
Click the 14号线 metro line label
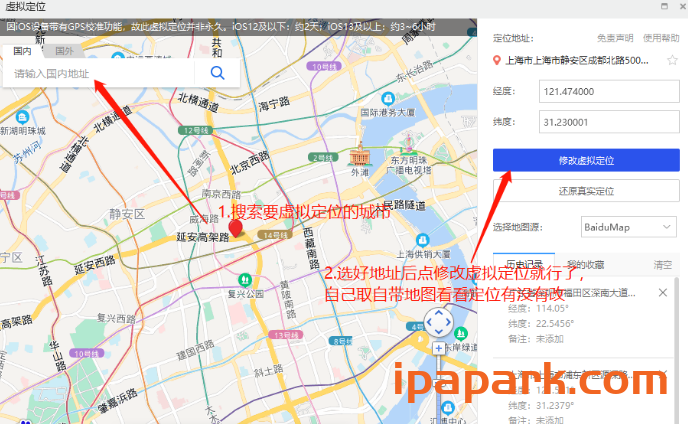275,235
